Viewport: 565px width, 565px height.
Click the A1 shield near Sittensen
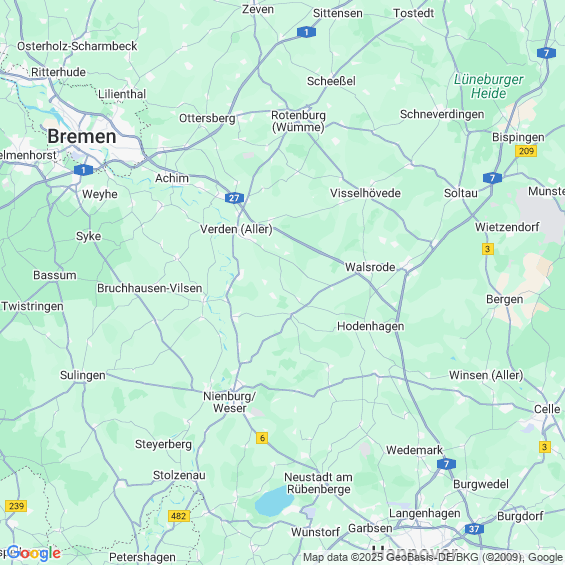click(x=306, y=32)
